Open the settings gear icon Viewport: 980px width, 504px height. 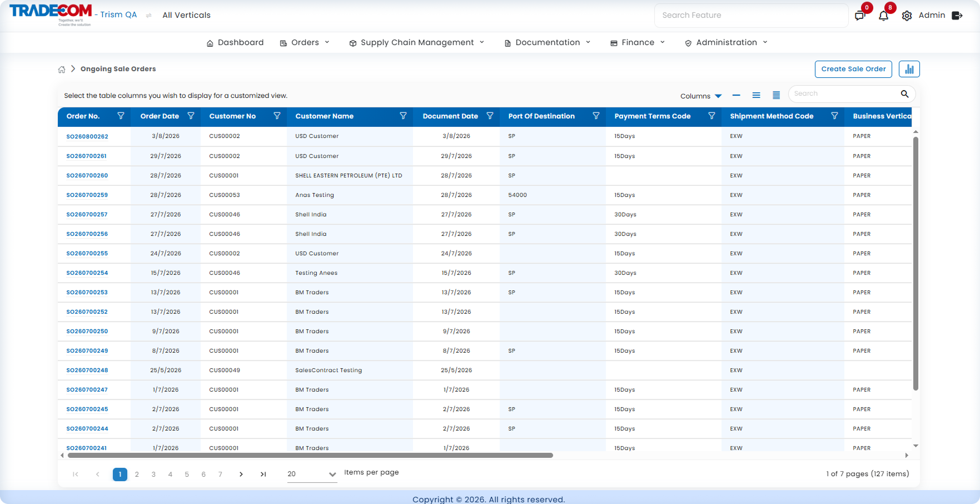point(907,16)
